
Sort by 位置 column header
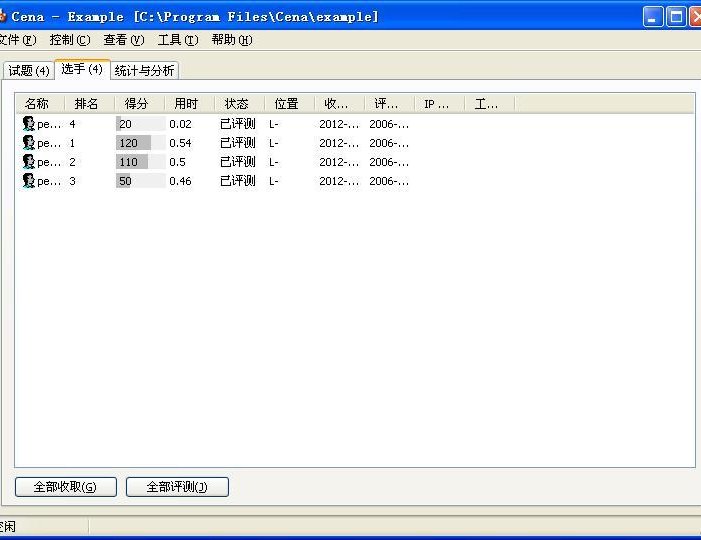pos(290,104)
